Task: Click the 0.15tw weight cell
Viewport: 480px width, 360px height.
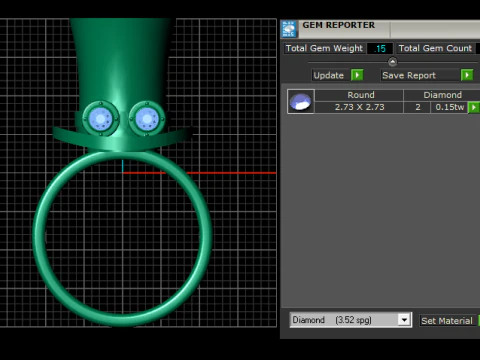Action: pyautogui.click(x=449, y=107)
